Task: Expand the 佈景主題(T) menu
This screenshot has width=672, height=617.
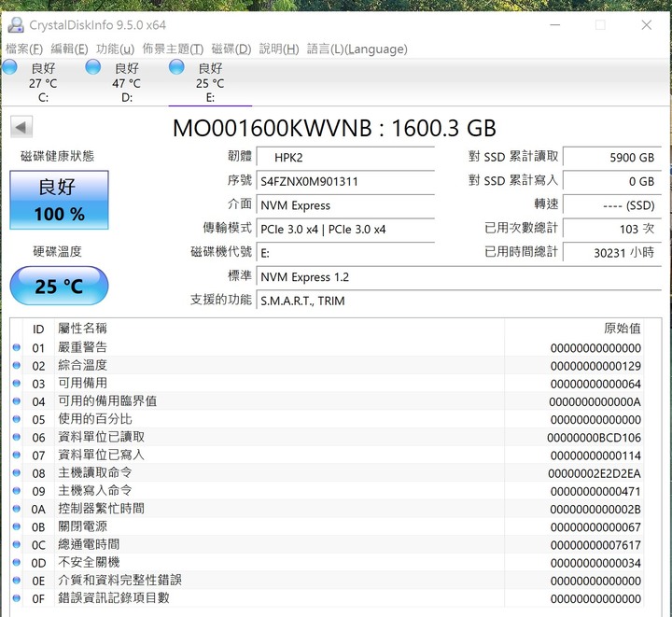Action: pos(173,49)
